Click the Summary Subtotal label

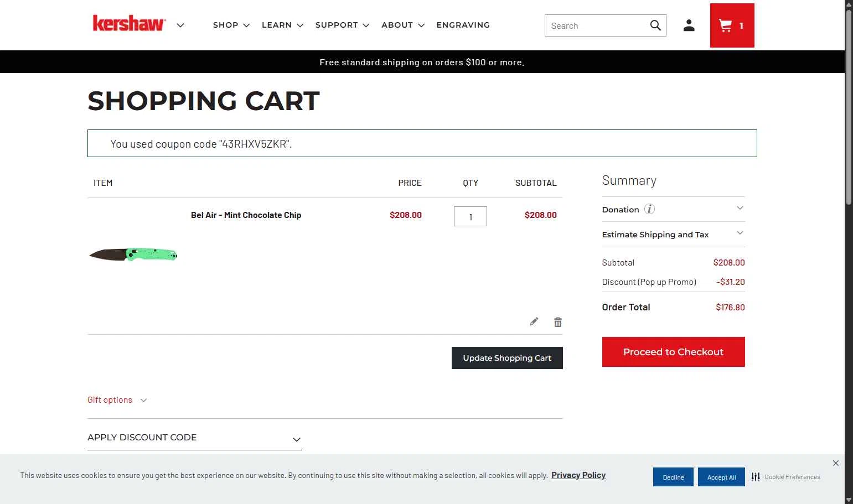pyautogui.click(x=618, y=263)
